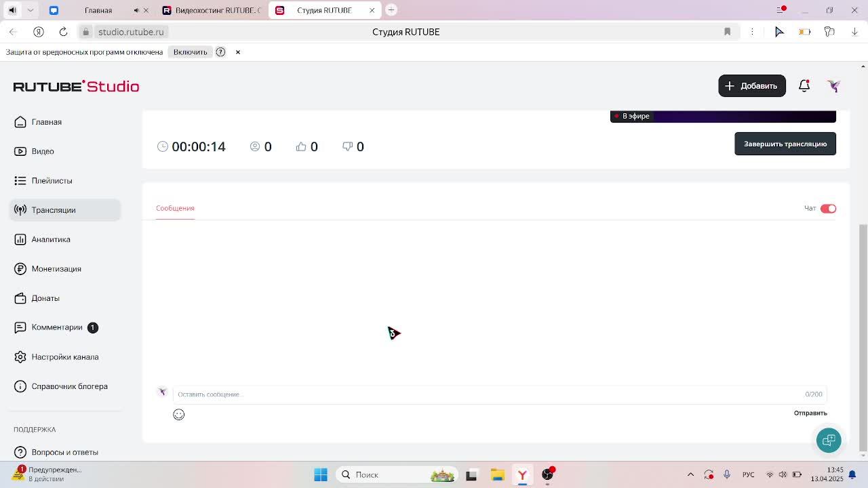Screen dimensions: 868x488
Task: Switch to Видеохостинг RUTUBE tab
Action: point(211,10)
